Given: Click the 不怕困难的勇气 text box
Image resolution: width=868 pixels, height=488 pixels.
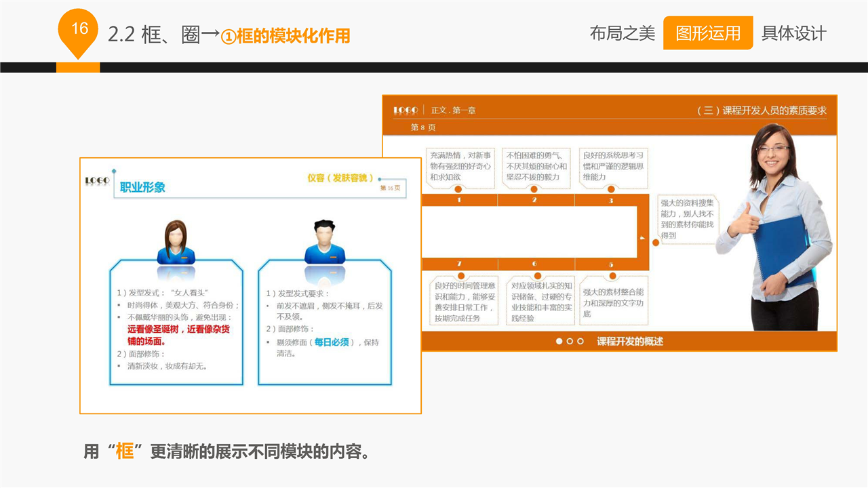Looking at the screenshot, I should (536, 166).
